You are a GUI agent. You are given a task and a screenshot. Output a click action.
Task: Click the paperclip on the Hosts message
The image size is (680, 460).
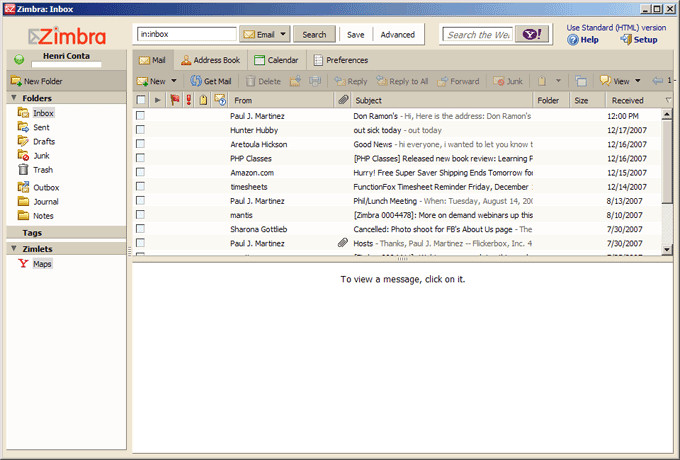tap(343, 243)
